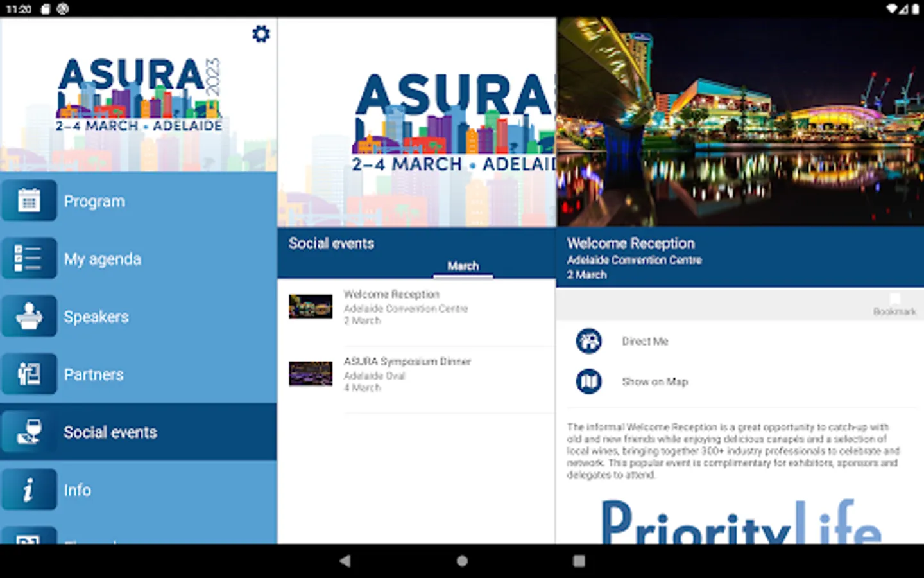Click the battery icon in status bar
Screen dimensions: 924x578
click(915, 9)
